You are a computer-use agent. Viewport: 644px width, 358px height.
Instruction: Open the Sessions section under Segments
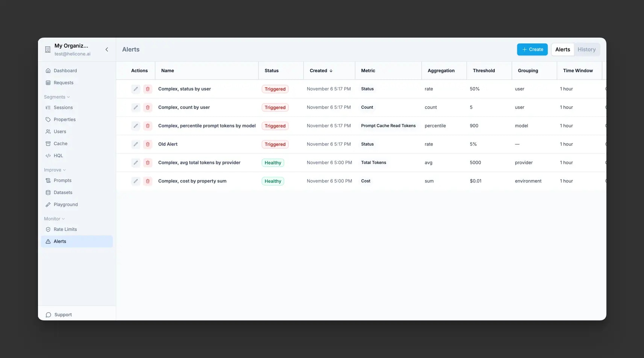pyautogui.click(x=64, y=107)
